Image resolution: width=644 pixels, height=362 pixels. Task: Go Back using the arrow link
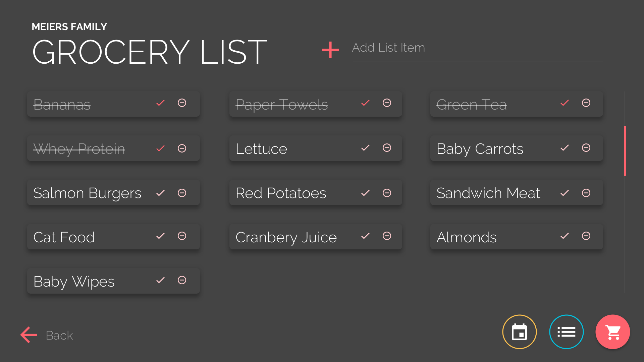pyautogui.click(x=47, y=335)
